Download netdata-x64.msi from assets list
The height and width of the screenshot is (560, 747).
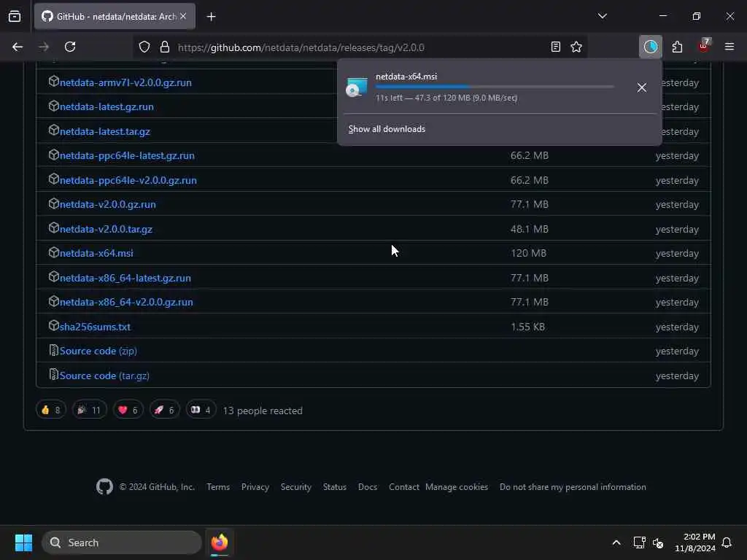pos(96,253)
